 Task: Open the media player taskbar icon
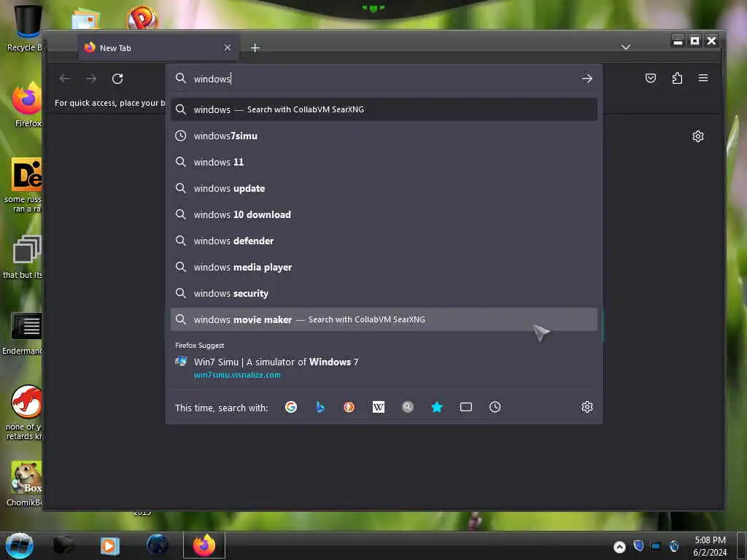coord(109,545)
